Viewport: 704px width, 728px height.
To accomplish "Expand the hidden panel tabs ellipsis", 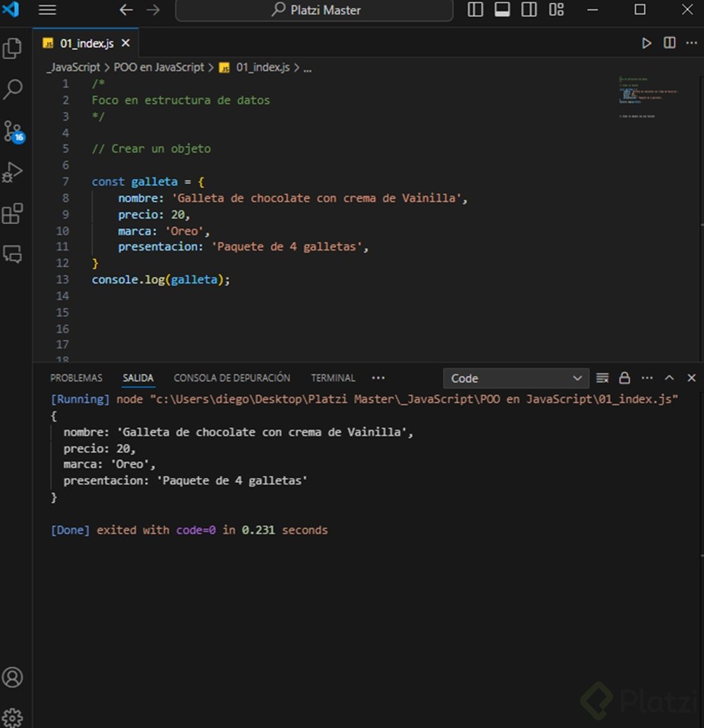I will [379, 378].
